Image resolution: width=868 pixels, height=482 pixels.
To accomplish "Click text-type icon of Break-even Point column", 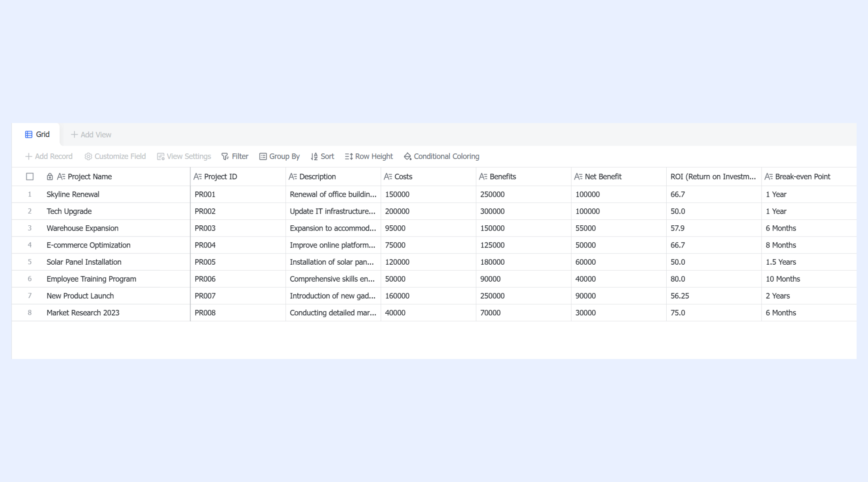I will coord(769,177).
